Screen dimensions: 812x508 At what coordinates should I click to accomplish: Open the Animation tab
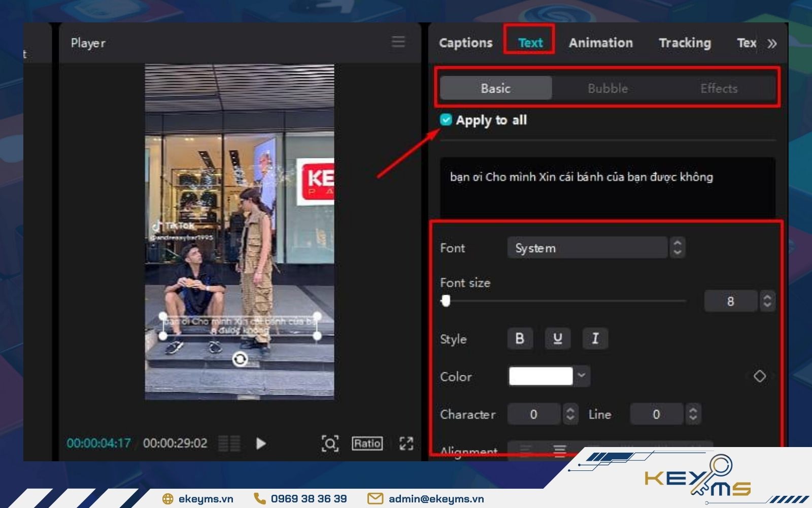600,43
